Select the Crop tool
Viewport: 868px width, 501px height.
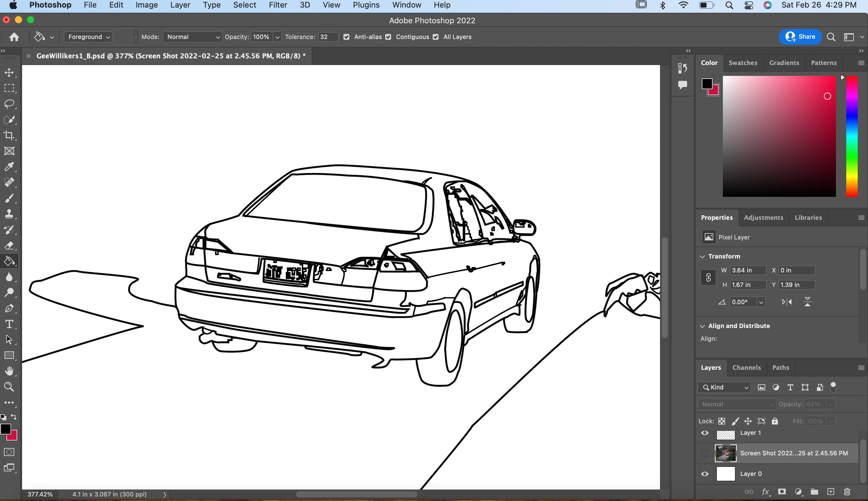click(x=9, y=135)
